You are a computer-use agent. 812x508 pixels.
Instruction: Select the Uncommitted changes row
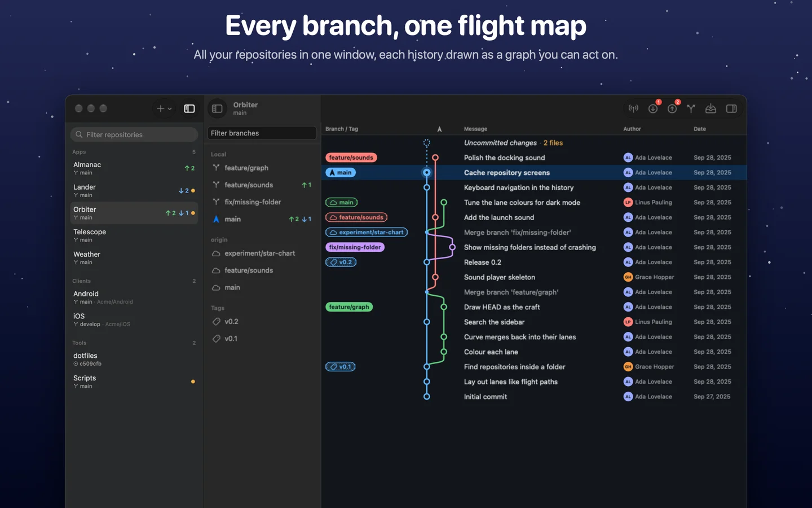click(534, 143)
